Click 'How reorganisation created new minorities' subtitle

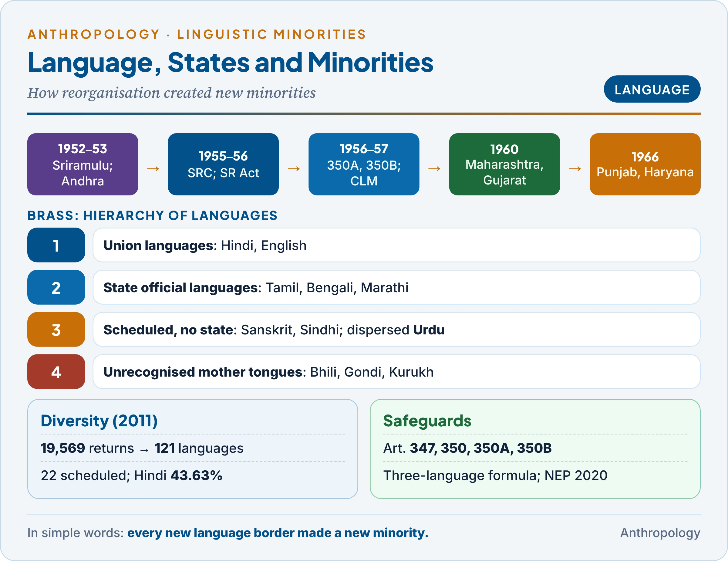click(x=171, y=93)
